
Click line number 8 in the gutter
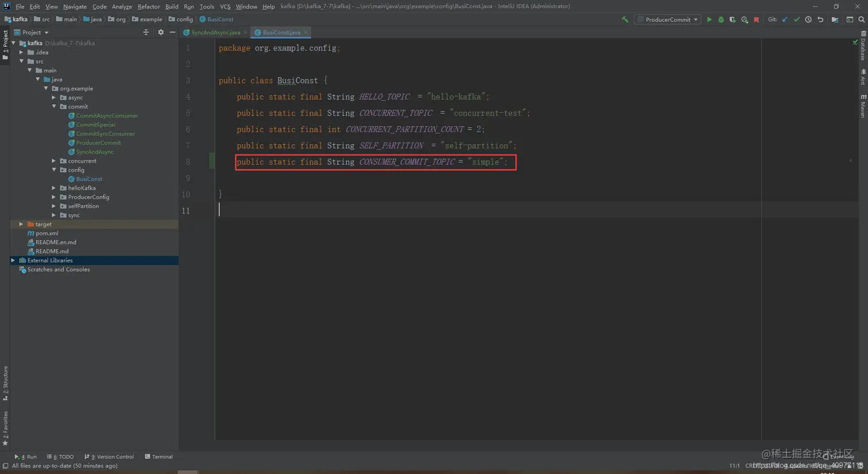(x=188, y=162)
